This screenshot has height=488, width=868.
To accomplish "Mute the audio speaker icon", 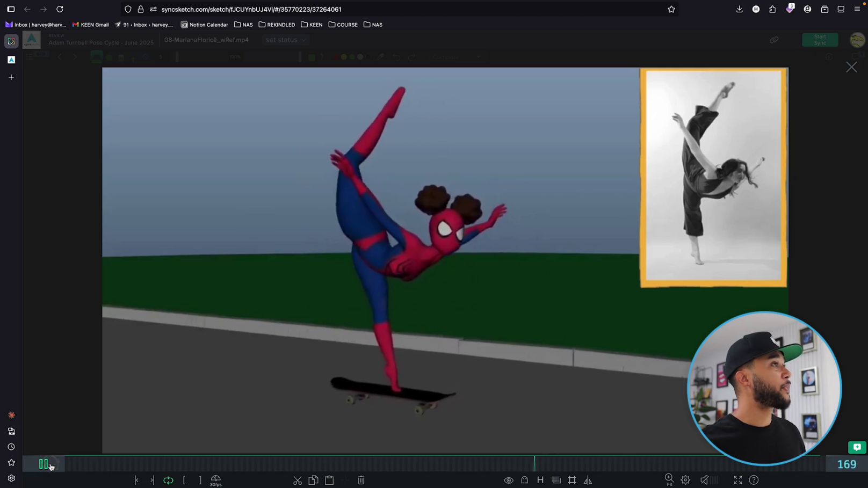I will tap(704, 480).
